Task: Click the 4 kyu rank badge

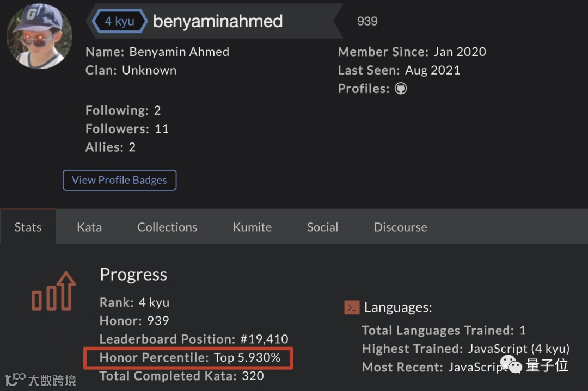Action: [120, 22]
